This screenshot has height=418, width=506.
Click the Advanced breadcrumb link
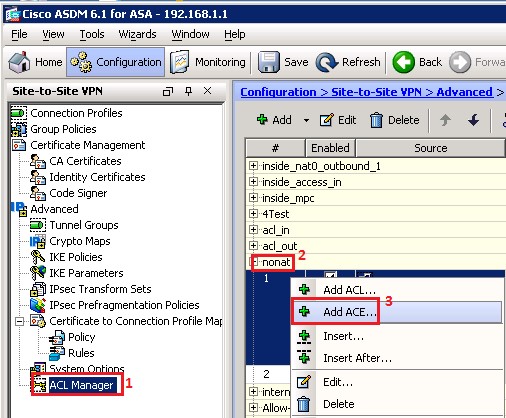464,92
